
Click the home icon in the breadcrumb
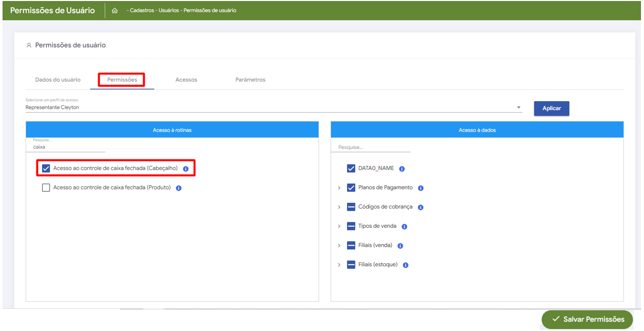115,11
